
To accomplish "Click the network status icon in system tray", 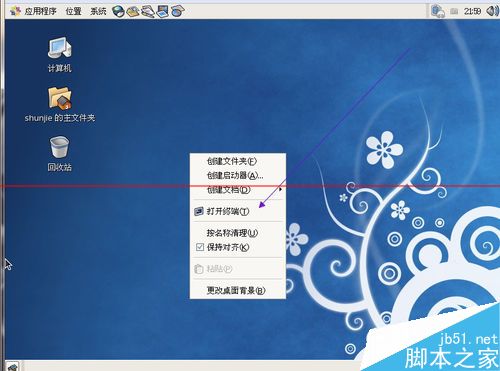I will (x=438, y=11).
